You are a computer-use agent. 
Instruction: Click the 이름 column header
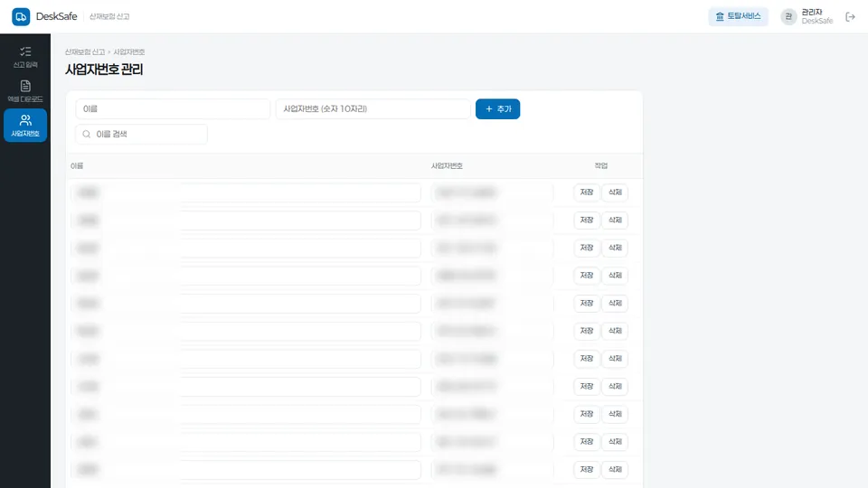(x=77, y=166)
